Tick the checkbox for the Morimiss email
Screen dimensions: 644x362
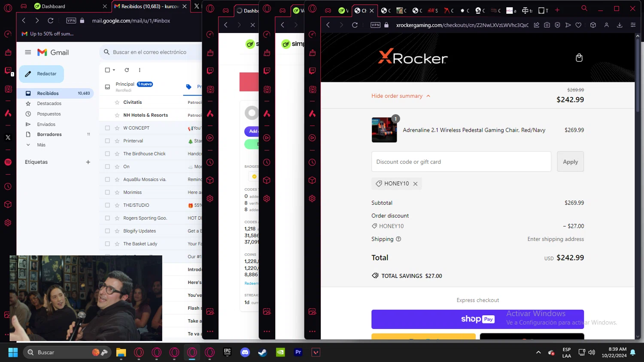coord(107,192)
